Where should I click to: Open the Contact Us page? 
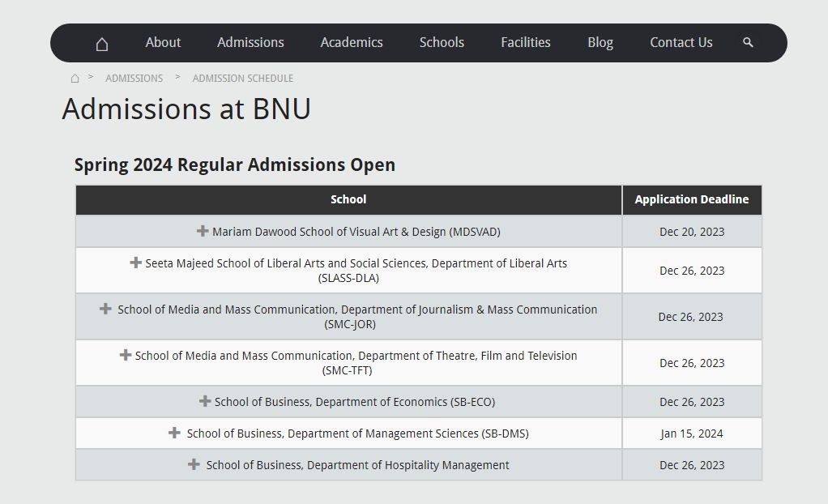point(681,42)
